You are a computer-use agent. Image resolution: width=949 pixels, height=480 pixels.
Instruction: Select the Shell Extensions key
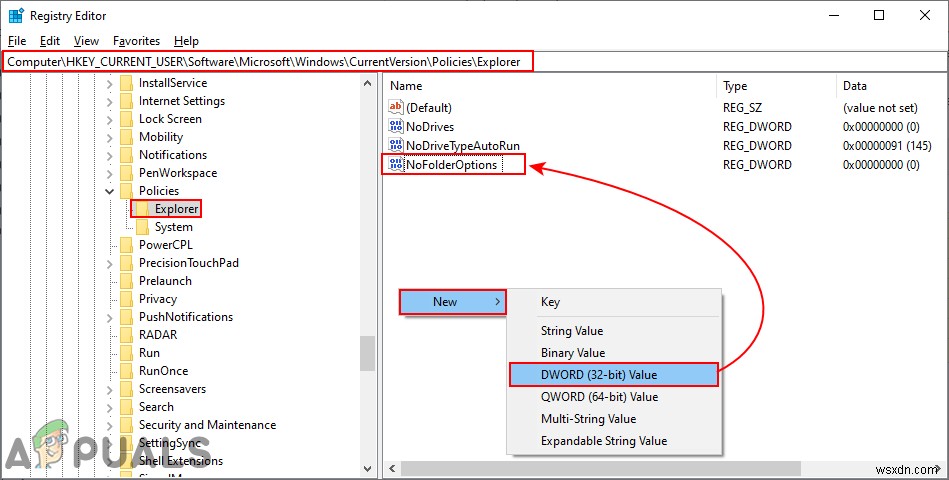click(181, 461)
